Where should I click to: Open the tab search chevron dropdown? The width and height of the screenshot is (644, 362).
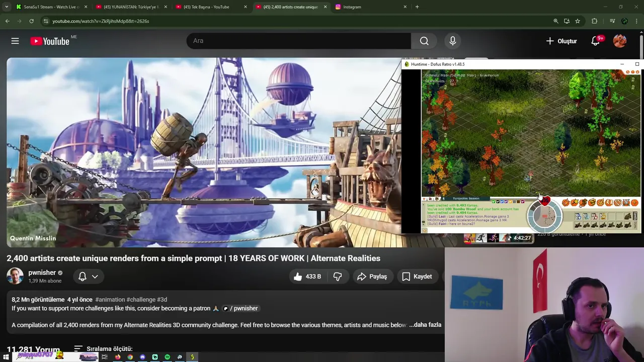pos(6,7)
